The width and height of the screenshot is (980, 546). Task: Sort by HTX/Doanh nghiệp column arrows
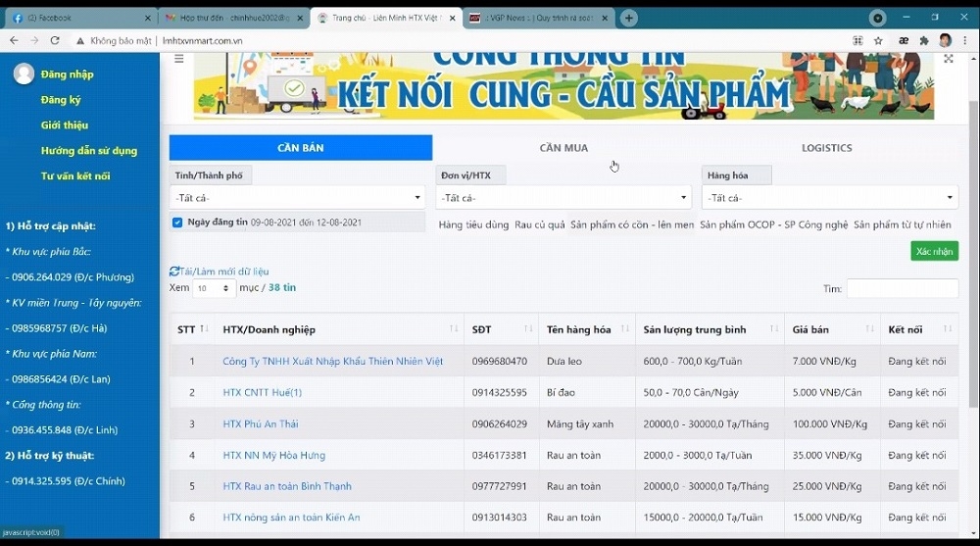pyautogui.click(x=454, y=329)
